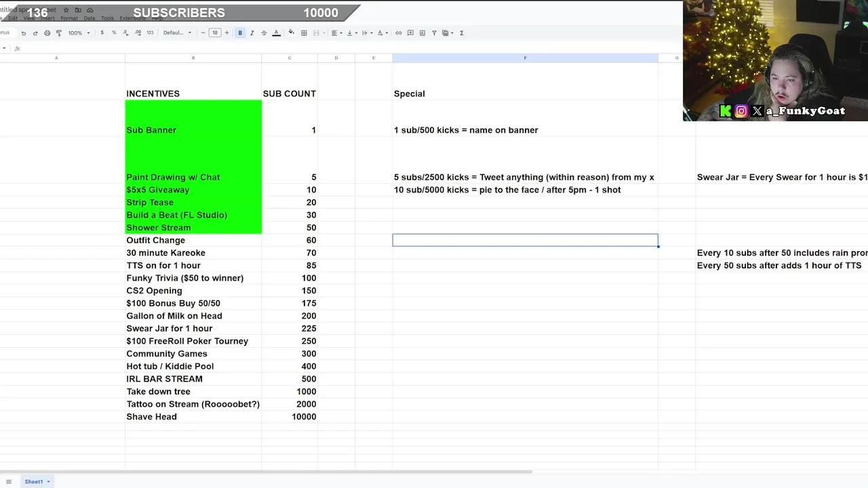This screenshot has width=868, height=488.
Task: Check cloud save status icon
Action: coord(90,10)
